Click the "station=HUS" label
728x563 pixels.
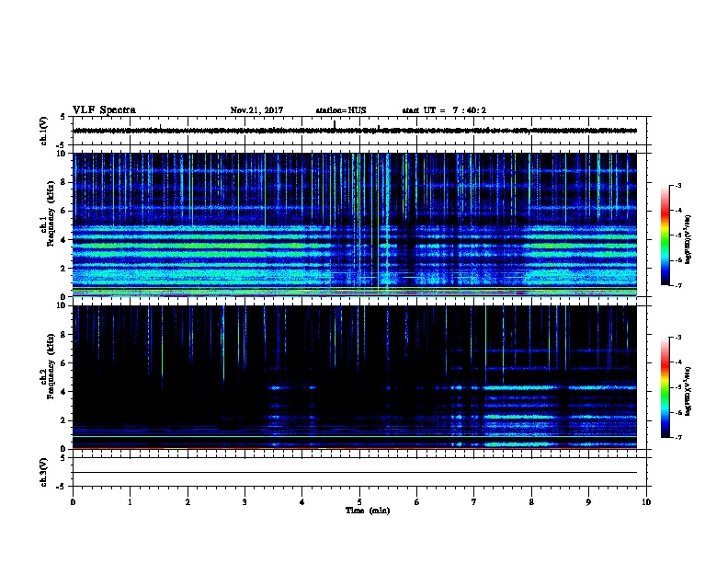coord(341,110)
